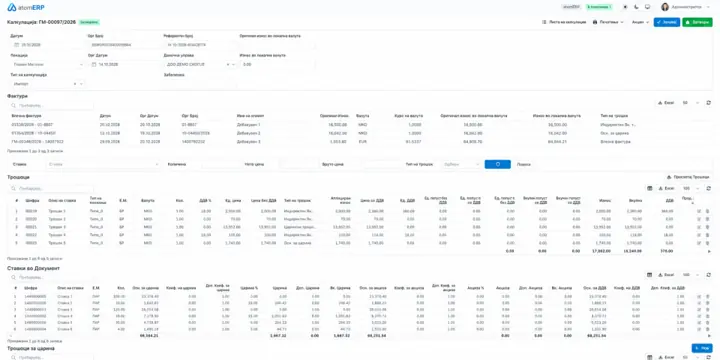Open Листа на калкулации
Screen dimensions: 720x360
[x=564, y=22]
